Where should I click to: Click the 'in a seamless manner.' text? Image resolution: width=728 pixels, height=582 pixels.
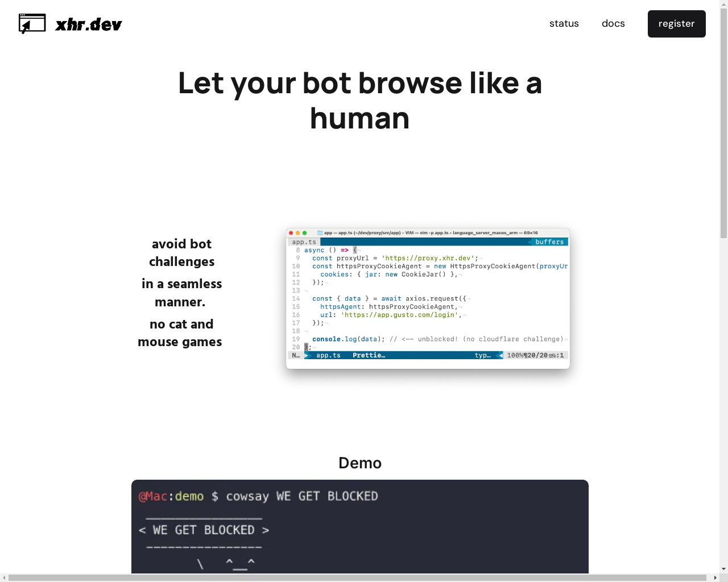click(181, 293)
